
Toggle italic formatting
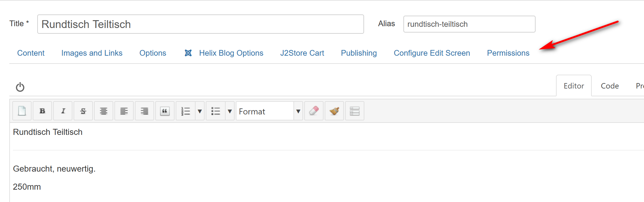(x=63, y=111)
